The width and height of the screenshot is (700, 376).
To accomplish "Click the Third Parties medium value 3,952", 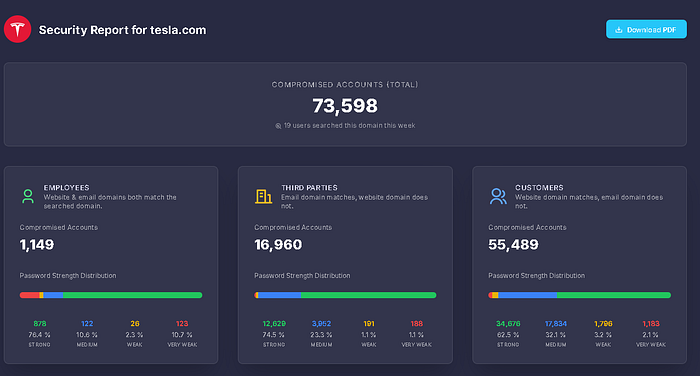I will click(321, 323).
